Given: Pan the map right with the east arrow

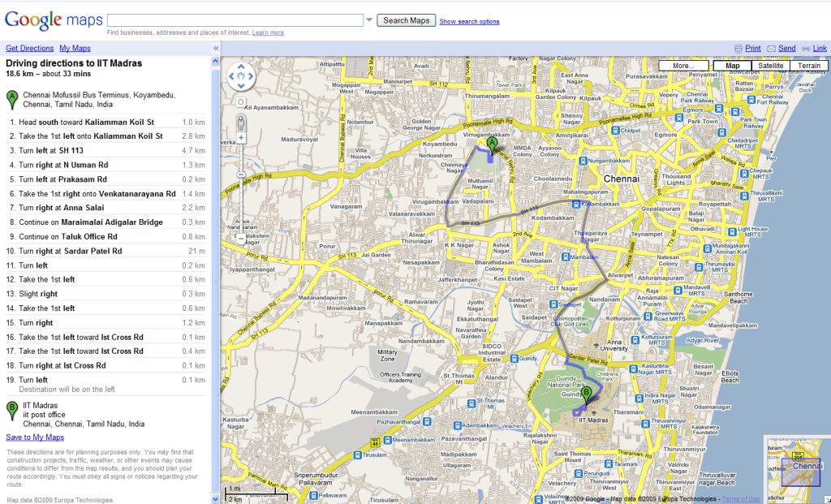Looking at the screenshot, I should 251,77.
